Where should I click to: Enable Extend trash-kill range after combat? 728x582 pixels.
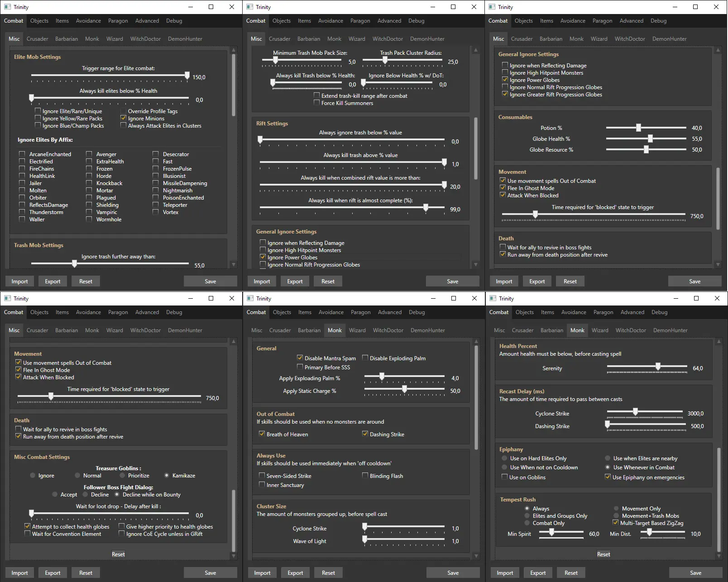point(317,95)
